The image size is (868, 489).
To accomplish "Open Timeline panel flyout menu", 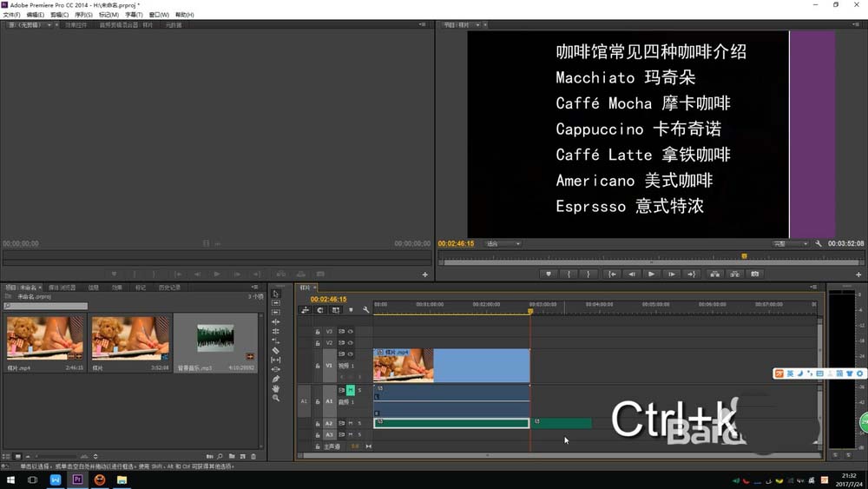I will click(x=813, y=287).
